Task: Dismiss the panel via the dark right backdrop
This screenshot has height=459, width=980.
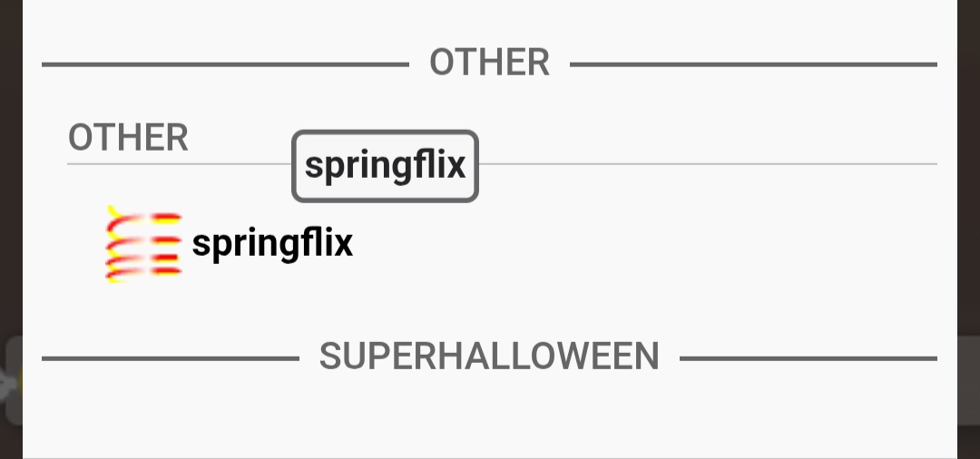Action: pyautogui.click(x=968, y=181)
